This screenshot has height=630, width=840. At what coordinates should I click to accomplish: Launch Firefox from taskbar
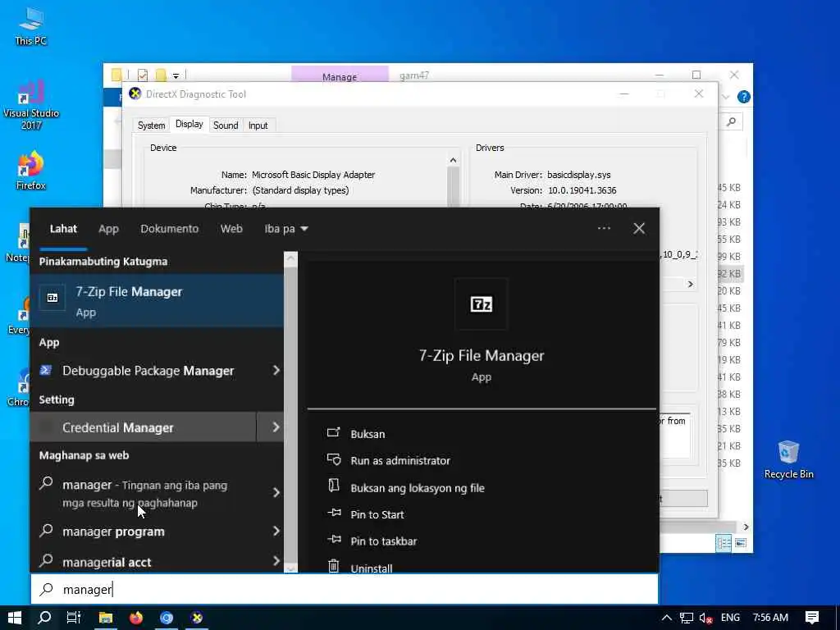click(136, 618)
